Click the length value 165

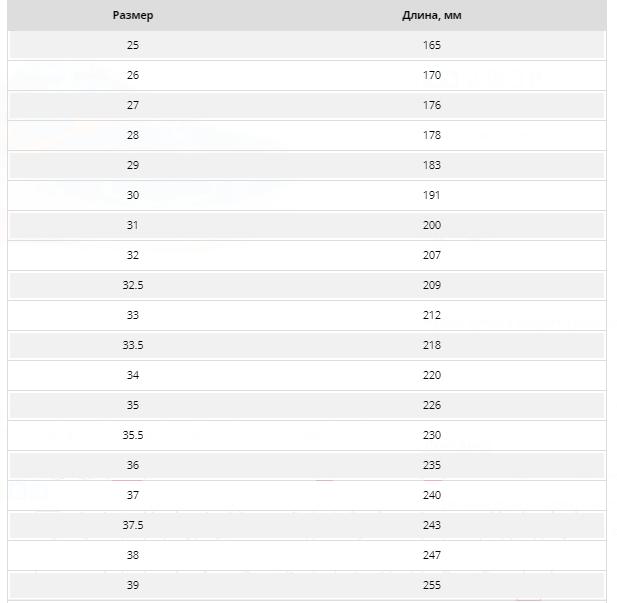pyautogui.click(x=431, y=45)
